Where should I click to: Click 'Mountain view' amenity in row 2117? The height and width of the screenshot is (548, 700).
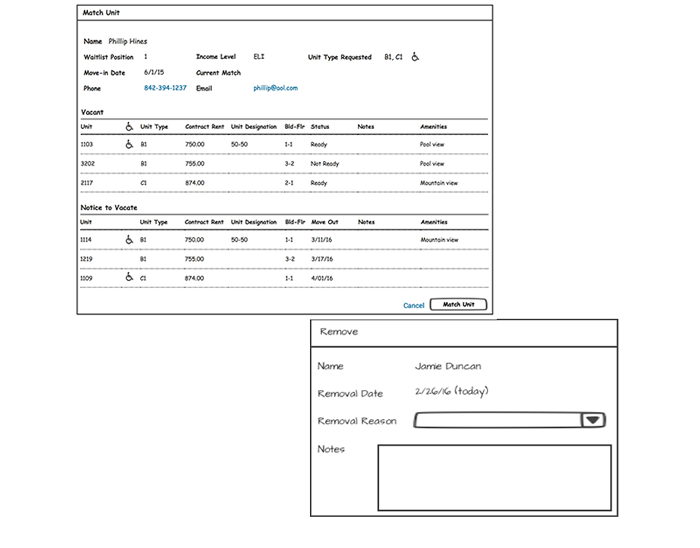(439, 183)
